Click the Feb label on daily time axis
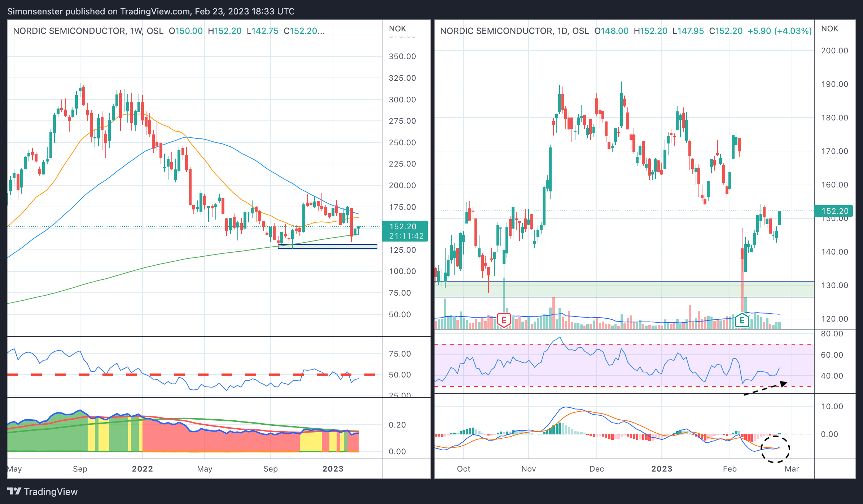Image resolution: width=863 pixels, height=504 pixels. click(x=730, y=469)
